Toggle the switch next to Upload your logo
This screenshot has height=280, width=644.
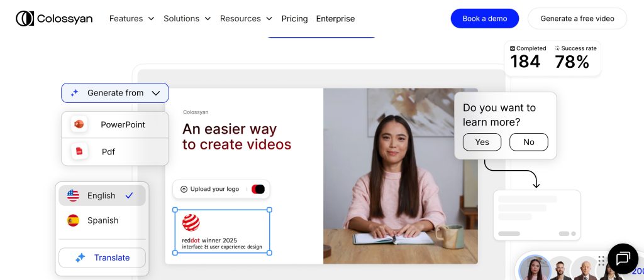(258, 189)
